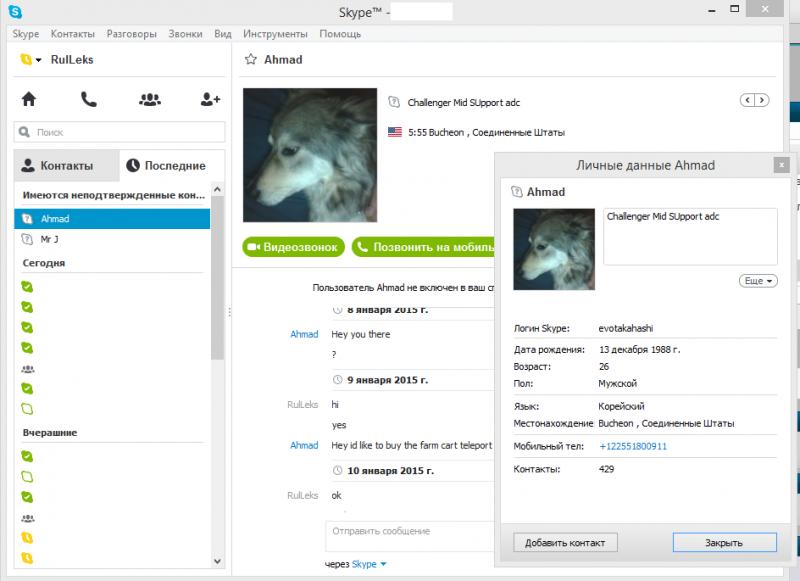The image size is (800, 581).
Task: Mark Ahmad as favorite with the star
Action: click(251, 60)
